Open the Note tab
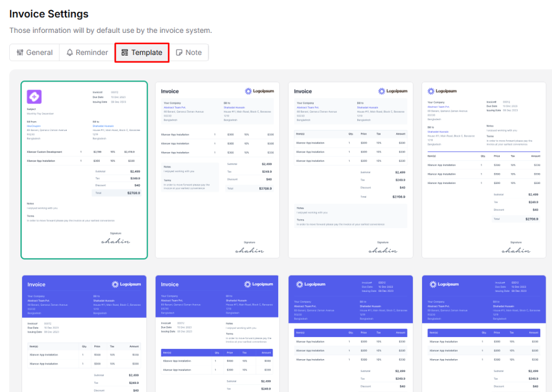Image resolution: width=552 pixels, height=392 pixels. pyautogui.click(x=189, y=52)
